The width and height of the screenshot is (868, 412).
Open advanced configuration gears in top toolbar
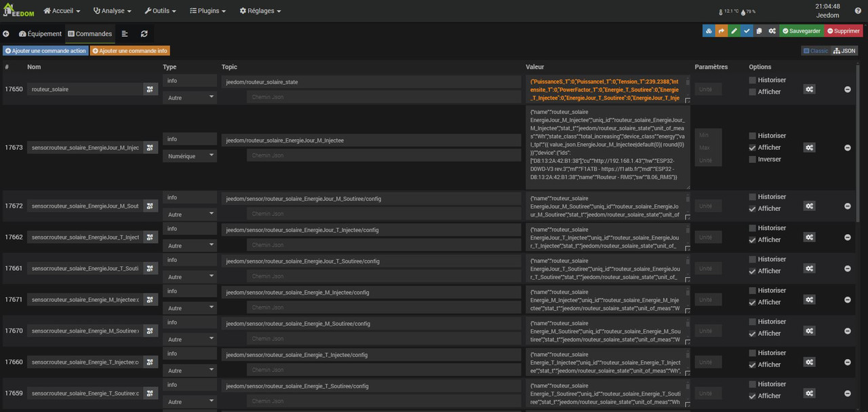[772, 31]
